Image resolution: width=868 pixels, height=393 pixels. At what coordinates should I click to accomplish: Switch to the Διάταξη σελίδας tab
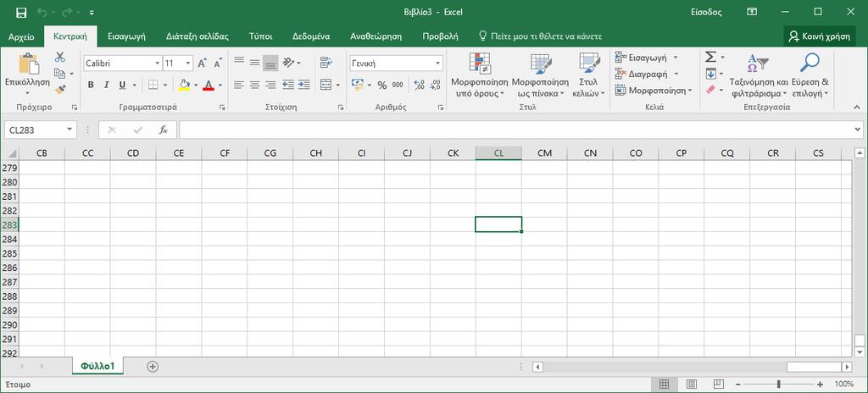(198, 36)
